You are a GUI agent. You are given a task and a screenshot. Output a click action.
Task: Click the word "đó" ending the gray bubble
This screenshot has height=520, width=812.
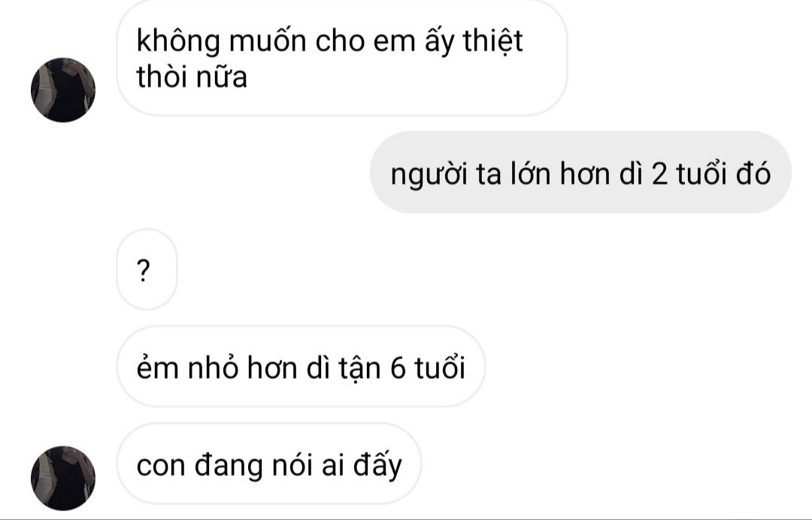pos(753,172)
